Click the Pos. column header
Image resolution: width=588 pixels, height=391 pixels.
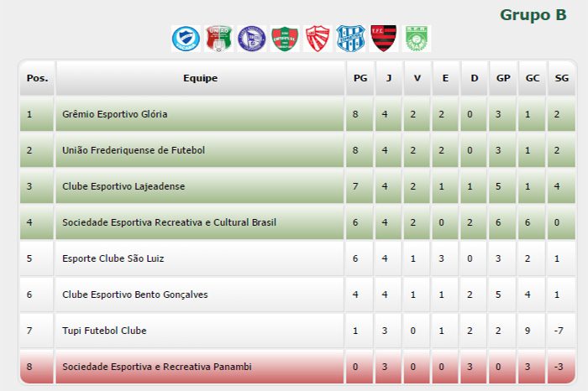pos(37,78)
